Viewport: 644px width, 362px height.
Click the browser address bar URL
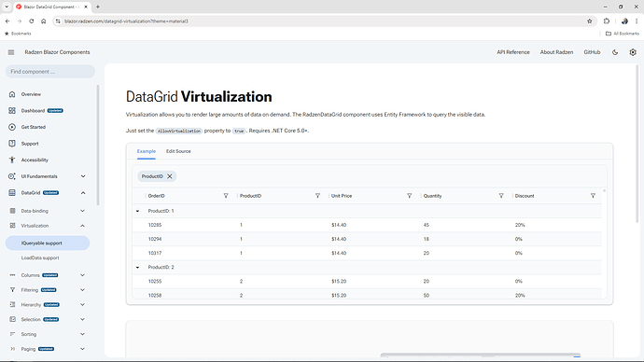point(126,21)
